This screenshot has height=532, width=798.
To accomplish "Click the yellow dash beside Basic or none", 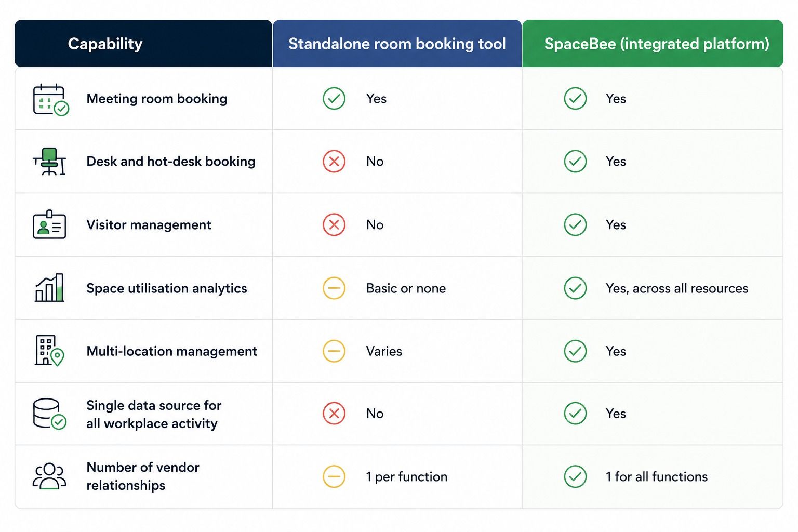I will coord(334,288).
